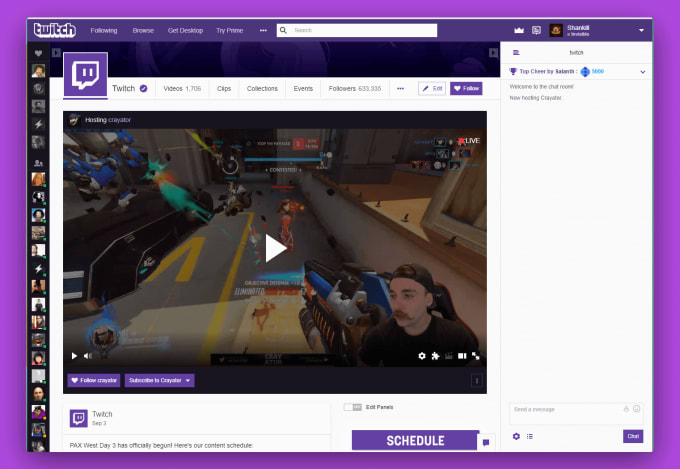This screenshot has height=469, width=680.
Task: Collapse the left sidebar arrow
Action: tap(56, 52)
